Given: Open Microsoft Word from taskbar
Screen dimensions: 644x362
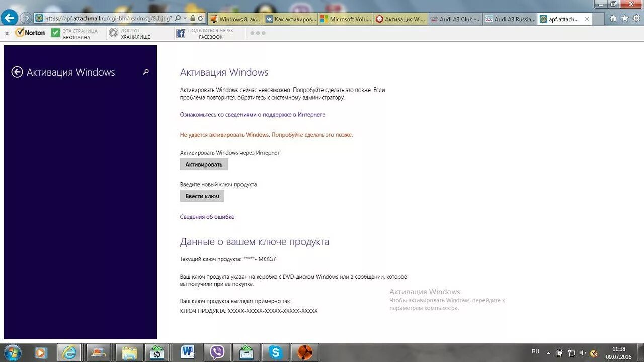Looking at the screenshot, I should (x=188, y=352).
